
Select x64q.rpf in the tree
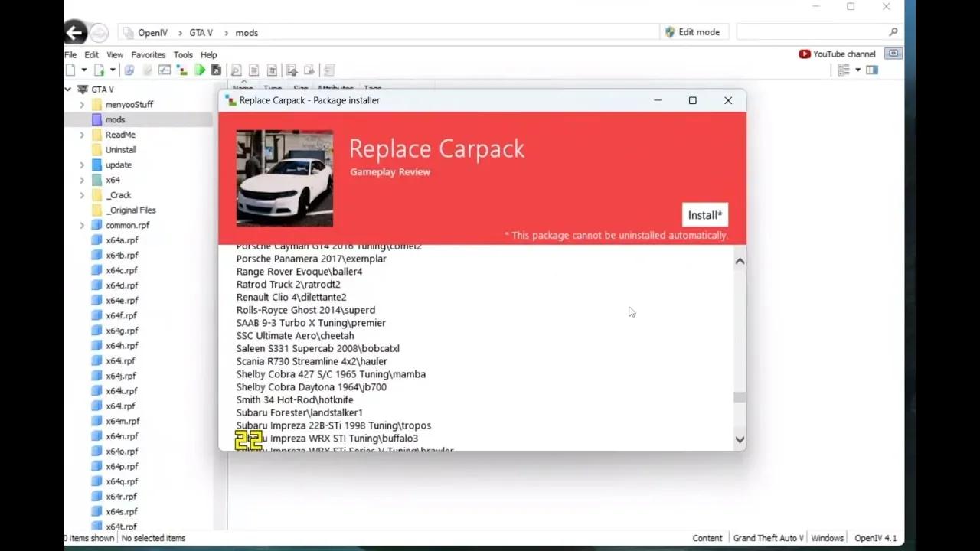[x=122, y=481]
